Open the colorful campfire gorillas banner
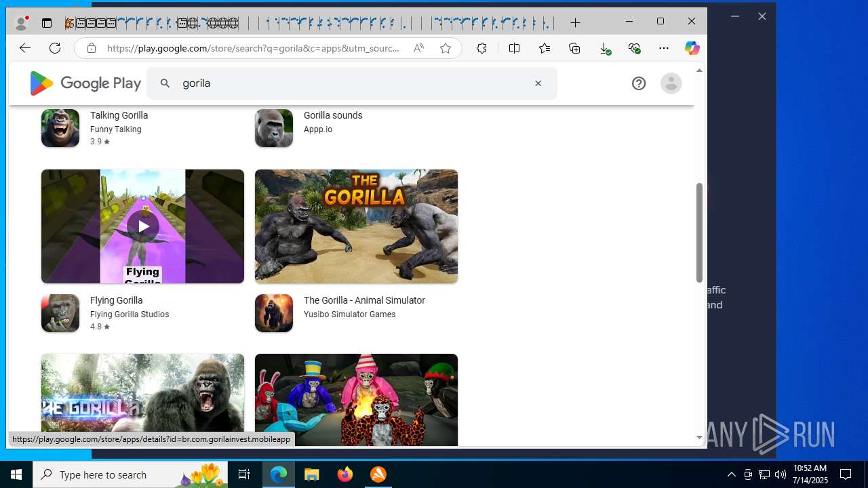868x488 pixels. 356,400
